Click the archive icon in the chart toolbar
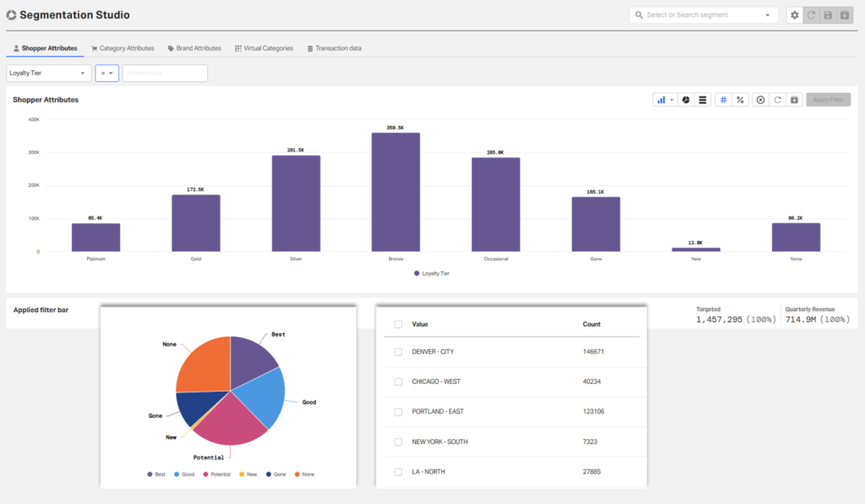 [x=794, y=99]
